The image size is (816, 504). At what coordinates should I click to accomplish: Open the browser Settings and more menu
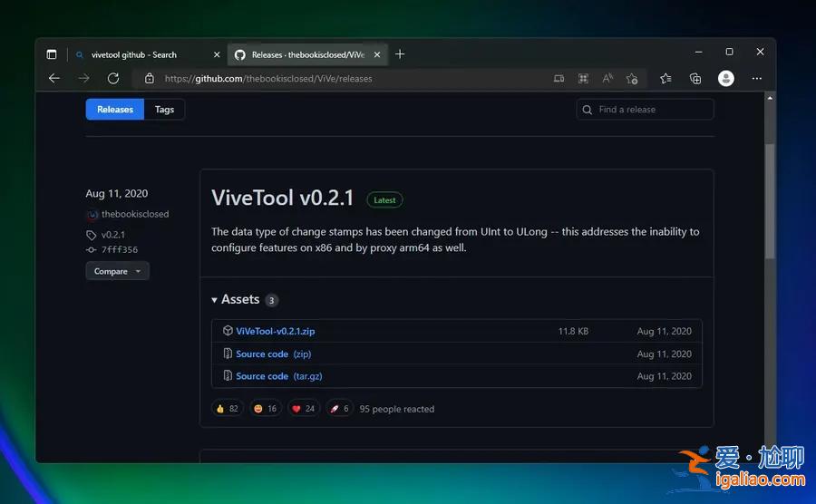(757, 79)
